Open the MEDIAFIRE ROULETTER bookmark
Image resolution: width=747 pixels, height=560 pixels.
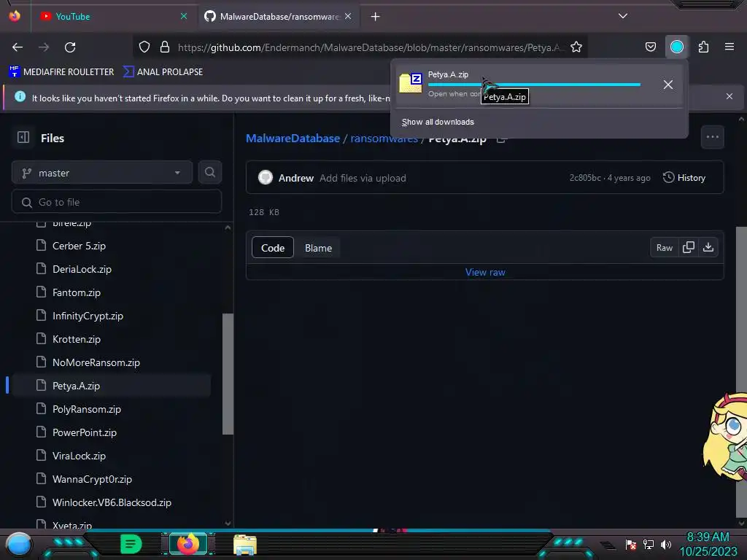(61, 72)
